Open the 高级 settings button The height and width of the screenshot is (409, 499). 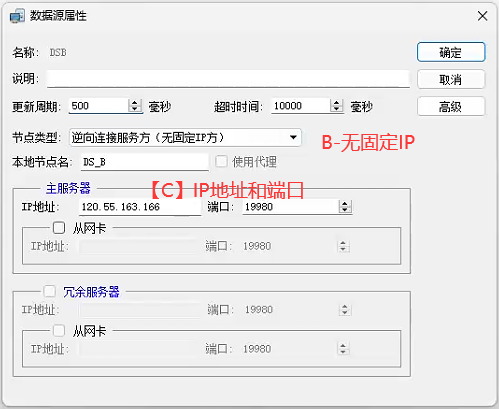451,106
